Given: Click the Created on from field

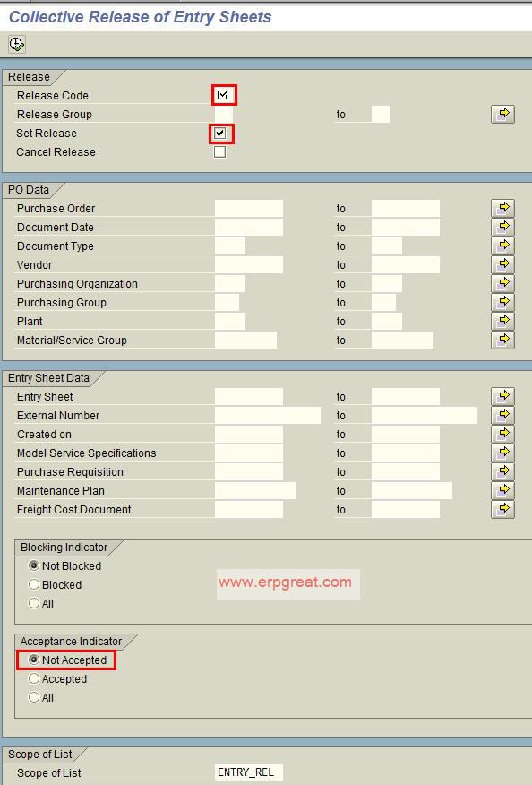Looking at the screenshot, I should 249,434.
